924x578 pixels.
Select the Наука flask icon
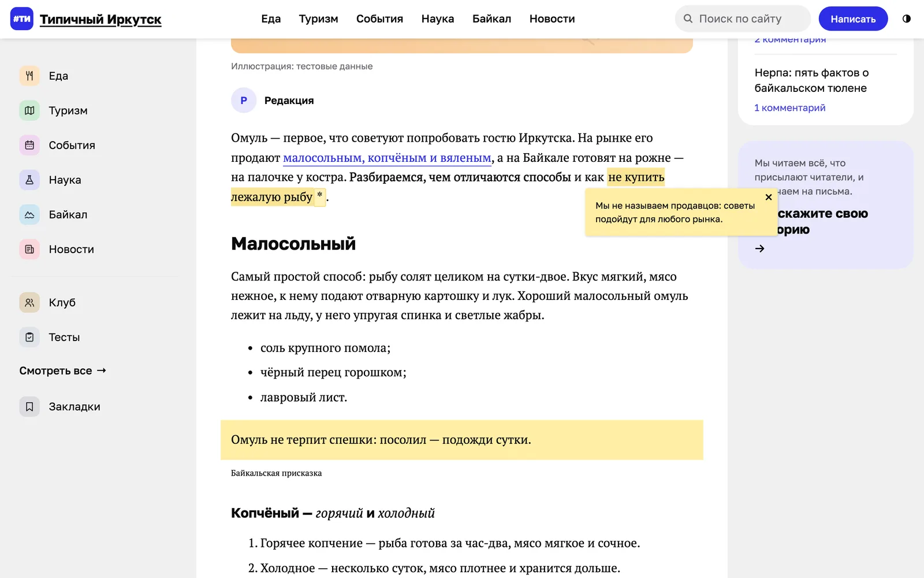(x=29, y=180)
